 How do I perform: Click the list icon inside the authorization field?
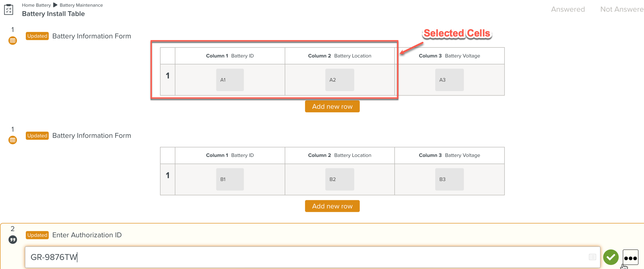coord(592,257)
